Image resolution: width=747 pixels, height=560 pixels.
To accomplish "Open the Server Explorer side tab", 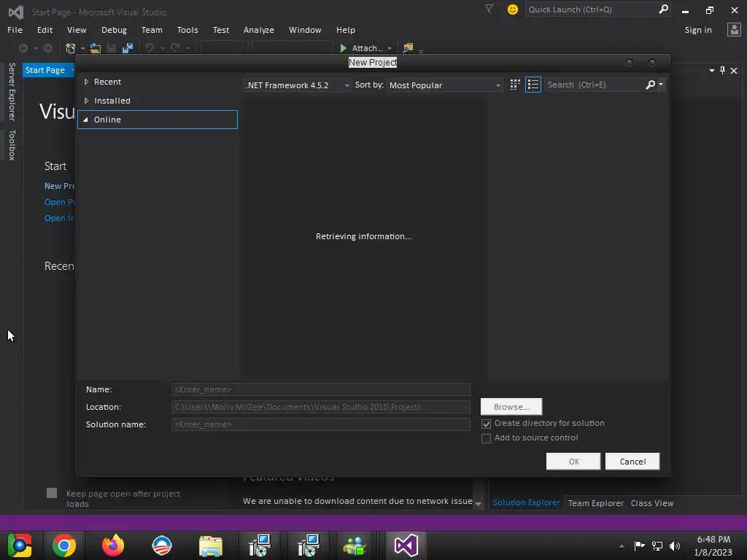I will click(x=12, y=91).
